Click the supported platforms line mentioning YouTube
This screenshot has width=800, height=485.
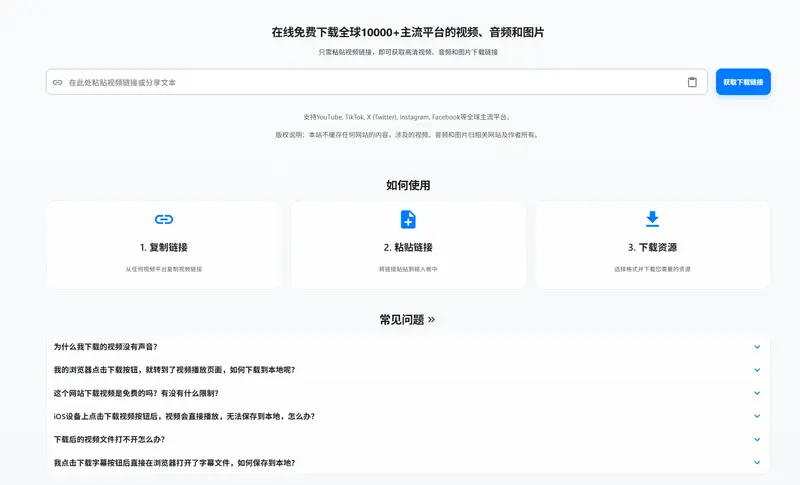[x=407, y=117]
